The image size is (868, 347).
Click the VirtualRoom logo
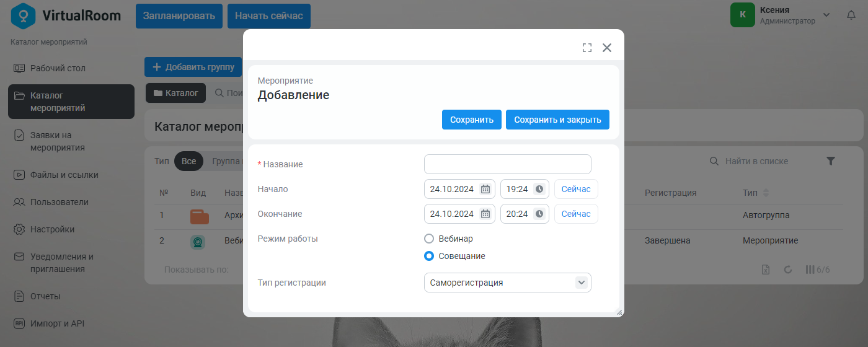point(66,15)
